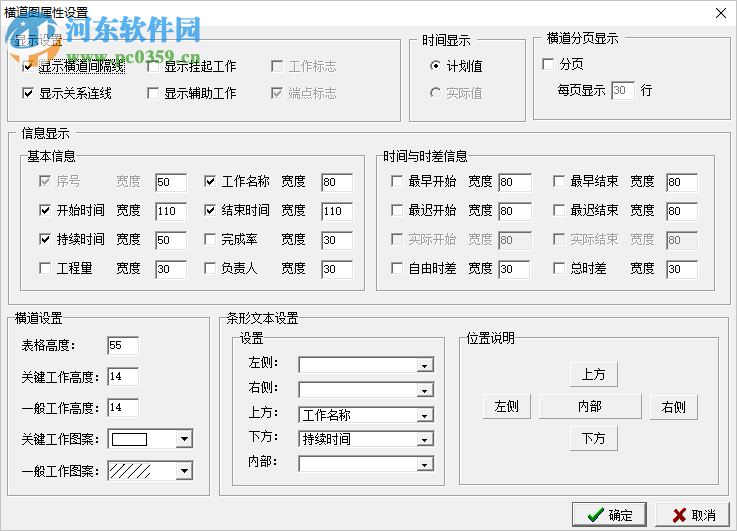Select the 实际值 radio button
Viewport: 737px width, 531px height.
point(435,93)
